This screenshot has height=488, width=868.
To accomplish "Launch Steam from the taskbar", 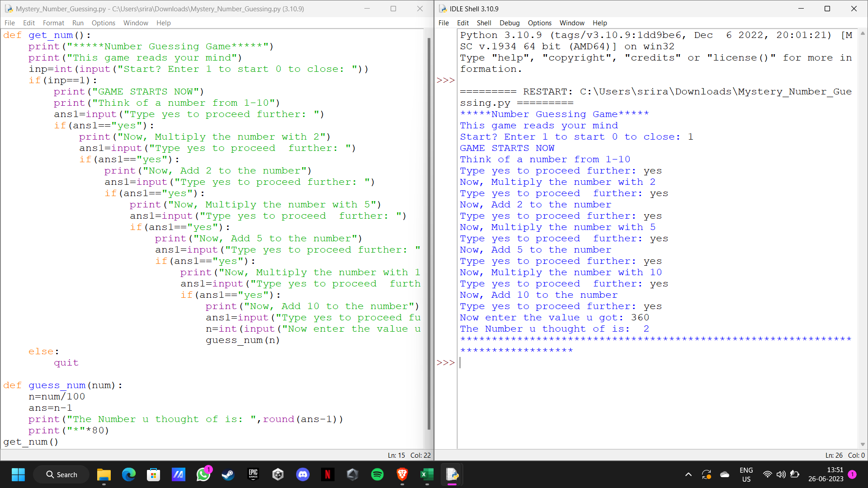I will (228, 474).
